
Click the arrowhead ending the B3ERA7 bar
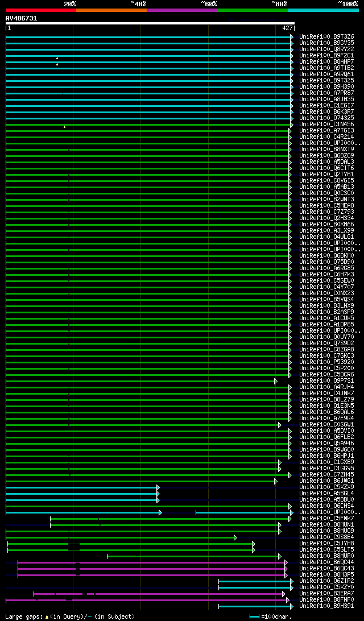click(284, 594)
